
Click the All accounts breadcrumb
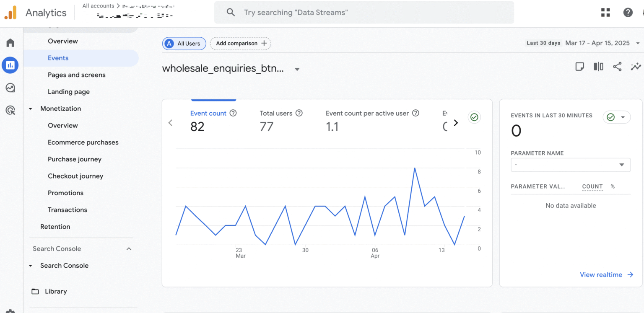pyautogui.click(x=98, y=6)
